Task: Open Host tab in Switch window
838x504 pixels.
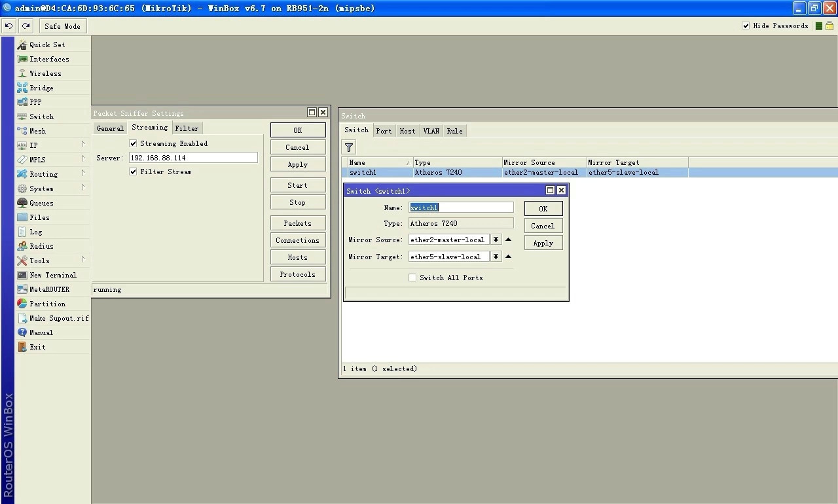Action: [407, 131]
